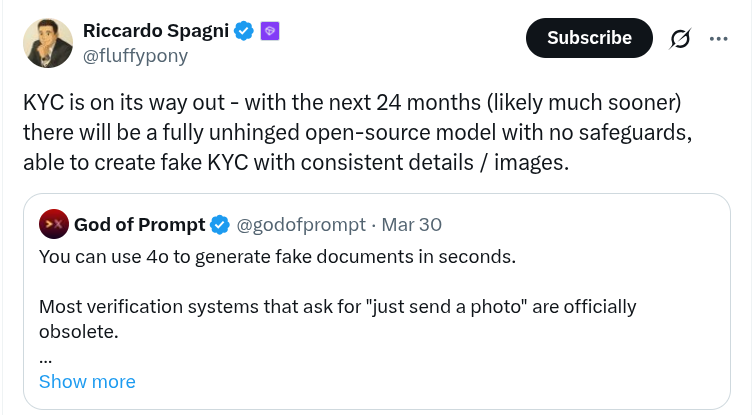This screenshot has width=752, height=415.
Task: Click the quoted tweet ellipsis truncation mark
Action: pos(45,359)
